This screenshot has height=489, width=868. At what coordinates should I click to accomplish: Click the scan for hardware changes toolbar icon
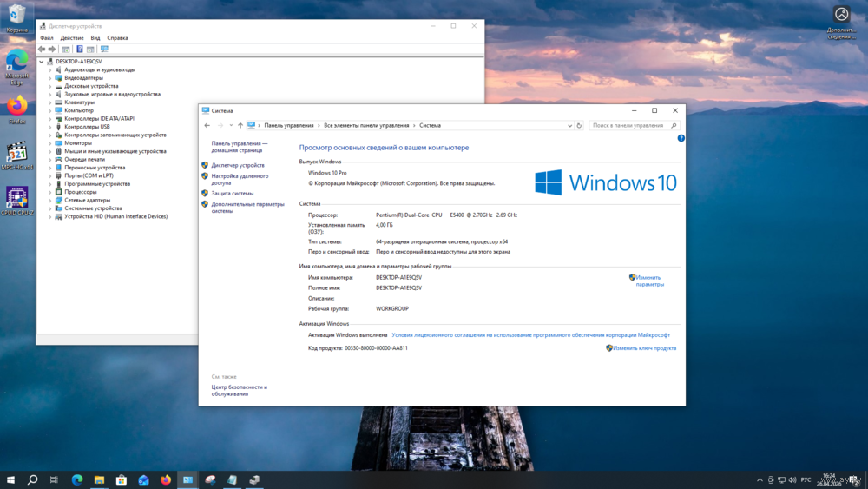pyautogui.click(x=104, y=50)
